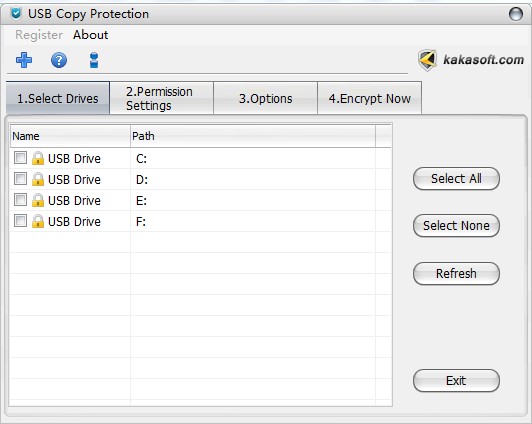Tick the checkbox for drive D:
This screenshot has height=424, width=532.
pyautogui.click(x=20, y=179)
